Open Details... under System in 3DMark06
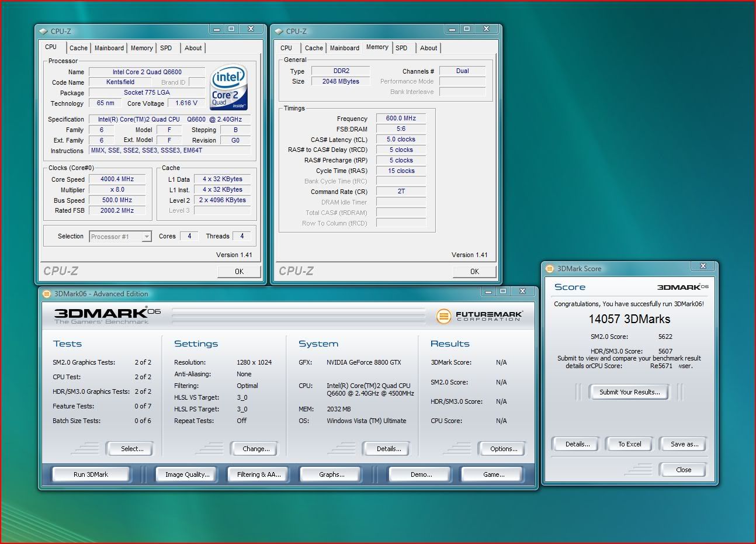 click(386, 449)
